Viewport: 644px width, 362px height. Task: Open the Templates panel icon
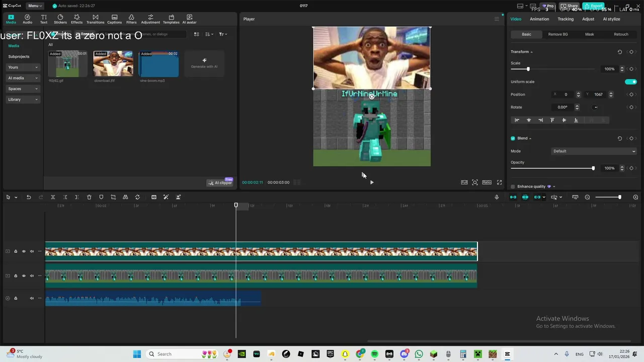171,19
